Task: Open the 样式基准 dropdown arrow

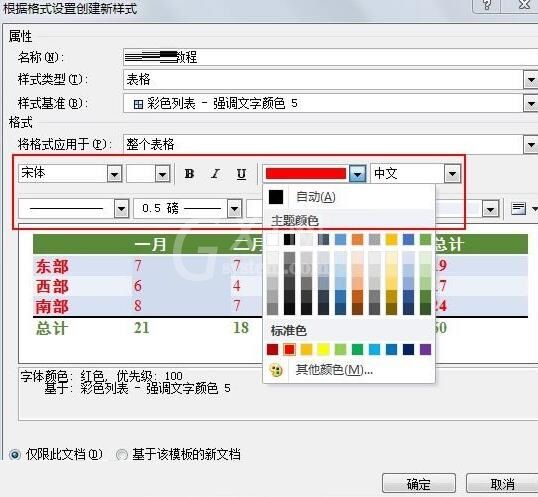Action: pos(531,103)
